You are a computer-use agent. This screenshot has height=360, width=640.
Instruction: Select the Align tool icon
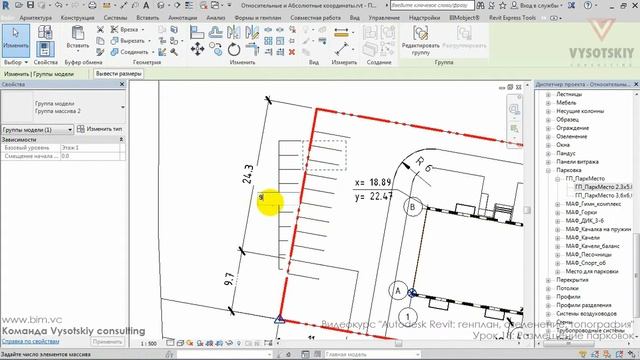coord(197,32)
